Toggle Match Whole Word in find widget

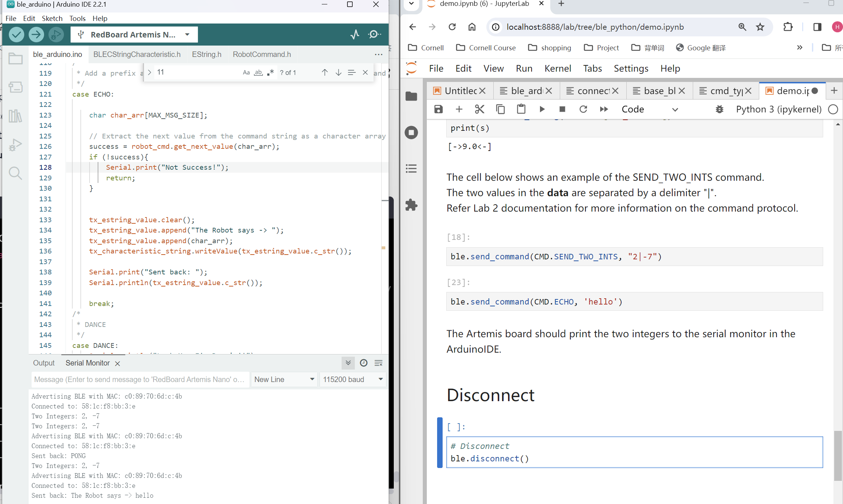coord(258,72)
